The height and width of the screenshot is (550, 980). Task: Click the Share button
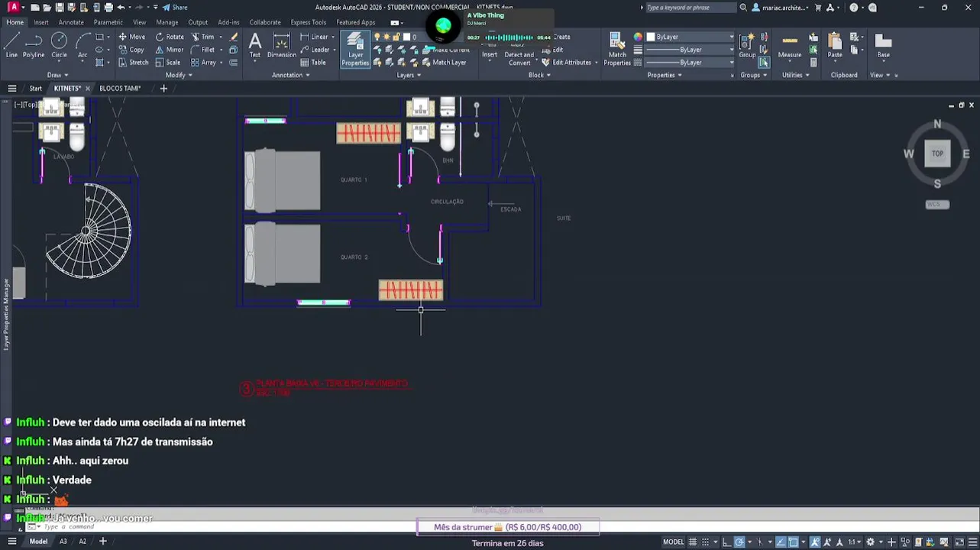(175, 8)
